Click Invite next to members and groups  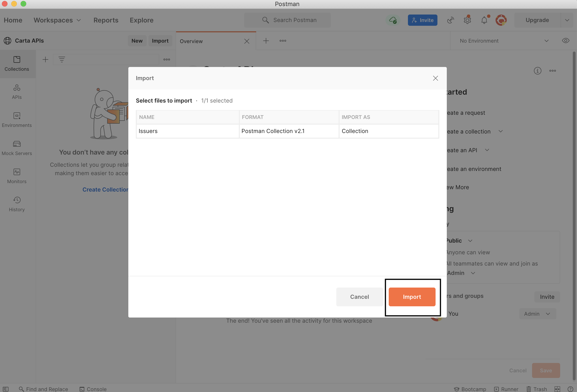coord(547,297)
